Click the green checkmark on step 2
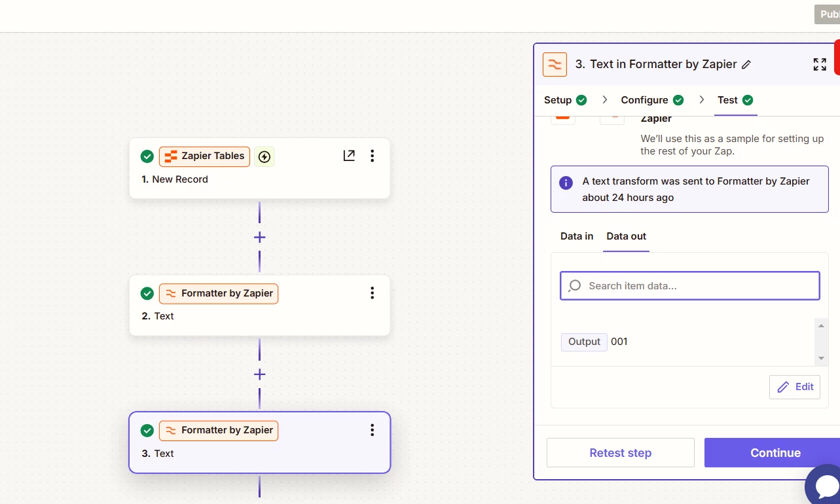Viewport: 840px width, 504px height. [x=147, y=293]
